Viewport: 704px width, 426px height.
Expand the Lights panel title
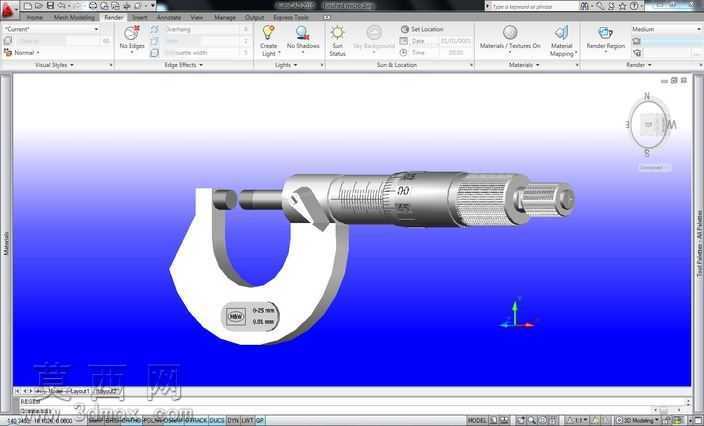286,65
